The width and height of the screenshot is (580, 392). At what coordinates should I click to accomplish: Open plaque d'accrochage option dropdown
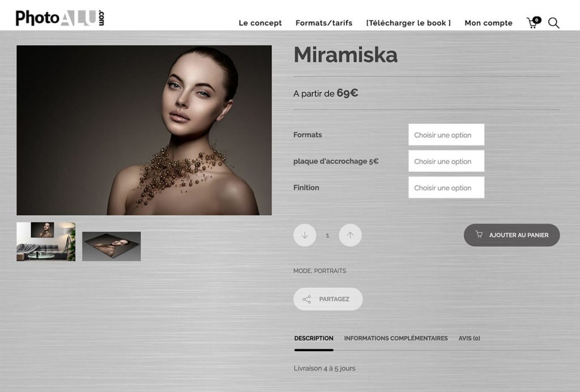coord(446,161)
